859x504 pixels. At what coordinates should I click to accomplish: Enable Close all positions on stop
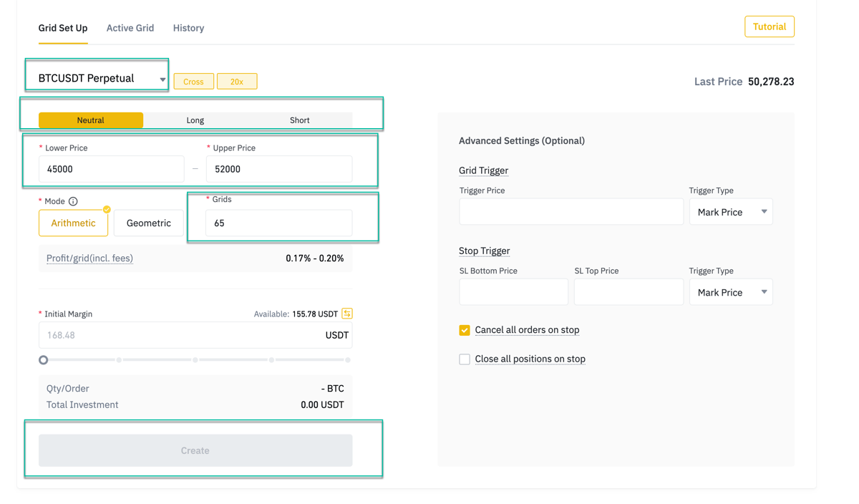click(465, 359)
